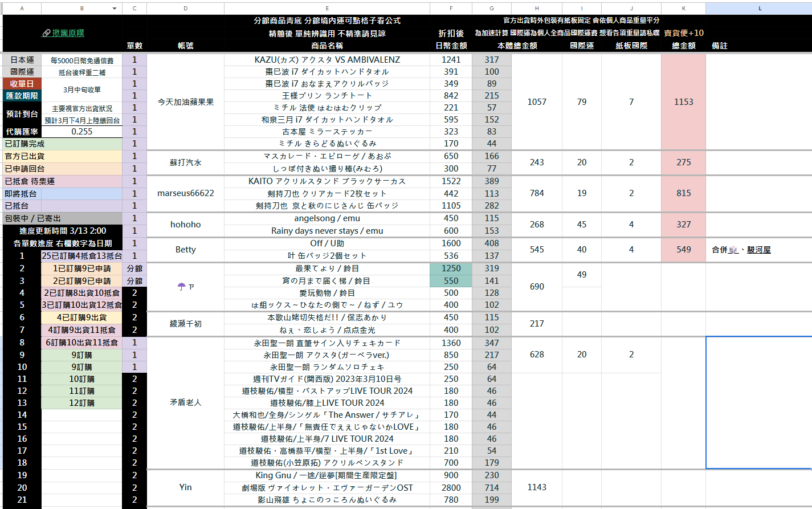The image size is (812, 509).
Task: Select the 蘇打汽水 account cell
Action: pyautogui.click(x=185, y=162)
